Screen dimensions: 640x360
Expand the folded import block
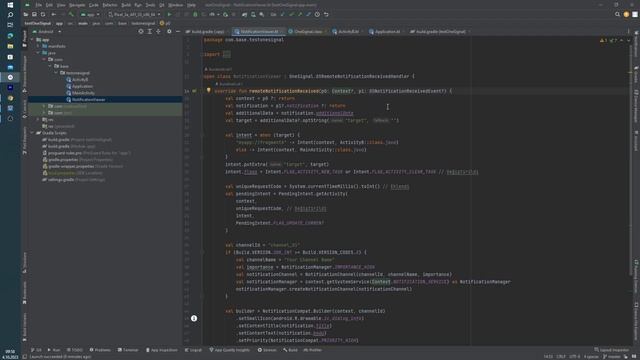tap(227, 54)
